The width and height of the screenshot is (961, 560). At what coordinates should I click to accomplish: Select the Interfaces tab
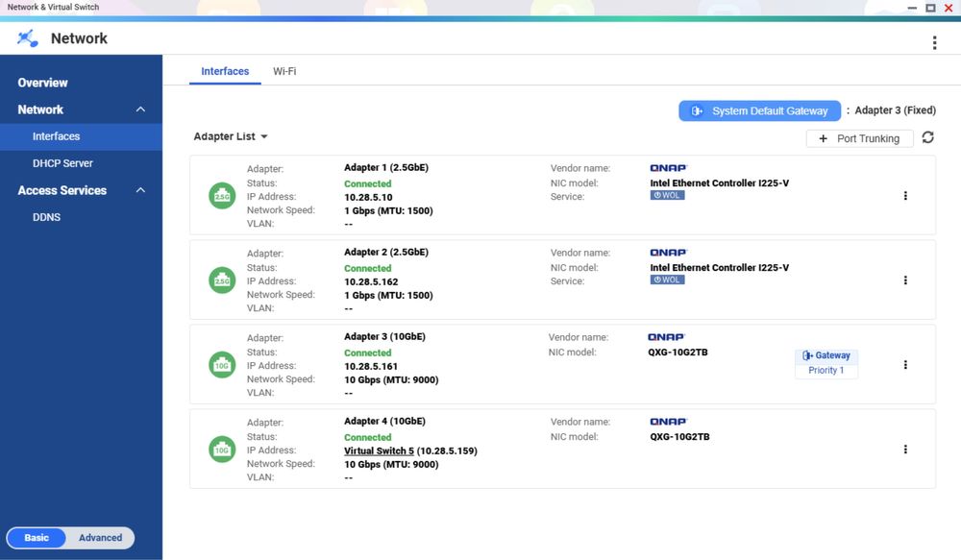(225, 72)
